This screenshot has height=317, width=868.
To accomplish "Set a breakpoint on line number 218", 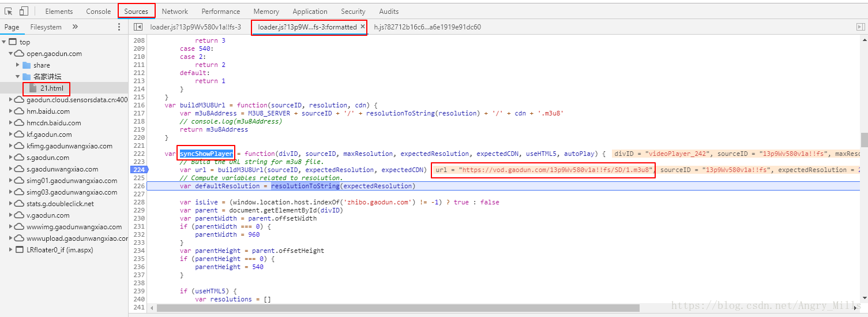I will coord(138,121).
